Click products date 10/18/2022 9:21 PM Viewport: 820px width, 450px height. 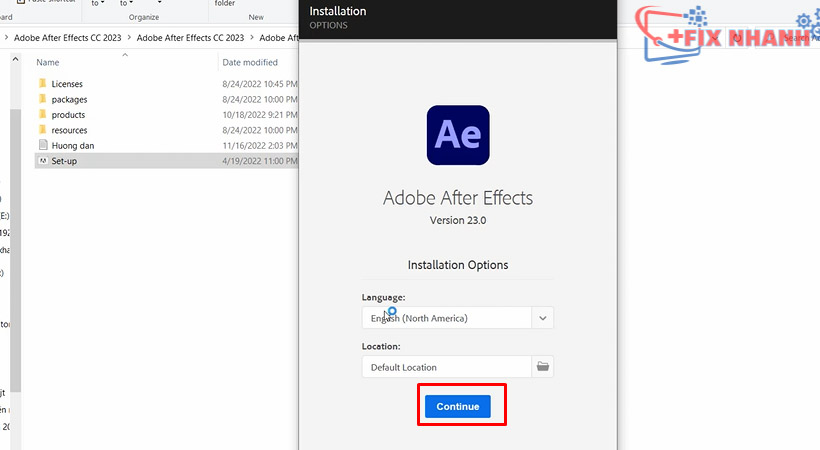[x=259, y=115]
